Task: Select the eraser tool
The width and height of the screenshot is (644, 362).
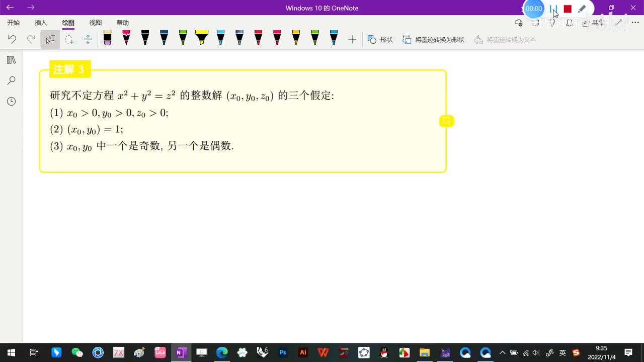Action: click(107, 38)
